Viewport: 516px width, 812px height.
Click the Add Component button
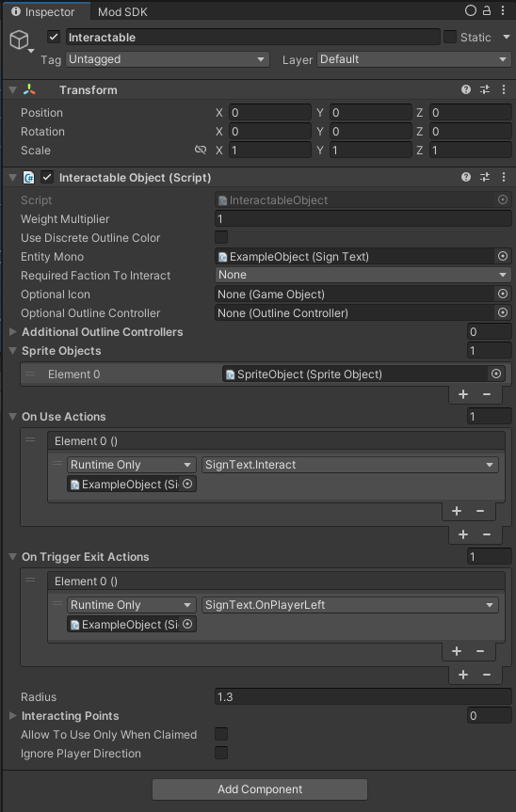(x=260, y=789)
